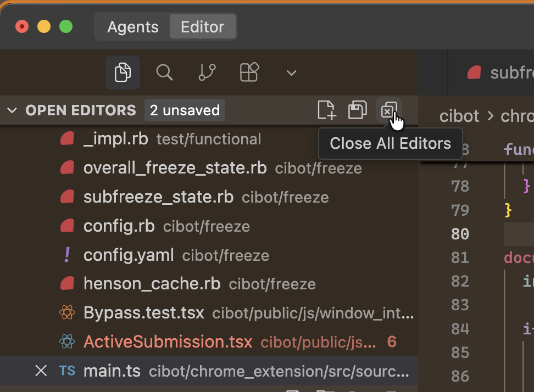Click the Close All Editors icon
534x392 pixels.
click(388, 110)
